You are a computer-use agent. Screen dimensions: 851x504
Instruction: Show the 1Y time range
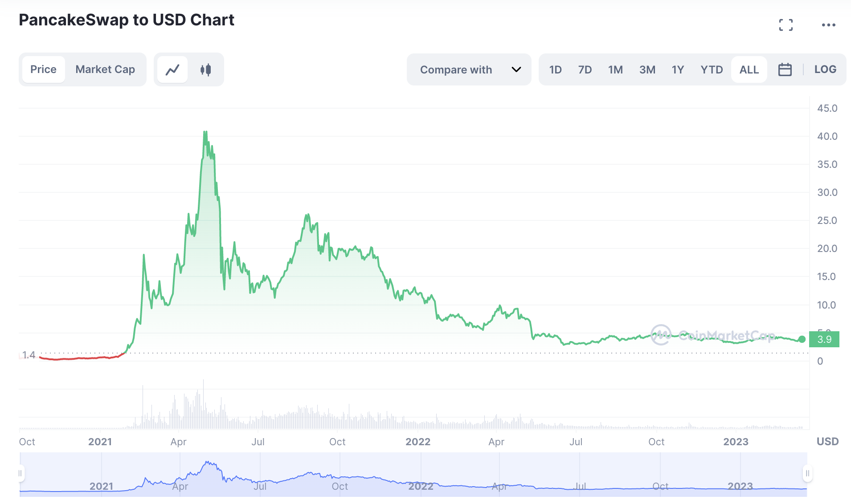pos(678,69)
